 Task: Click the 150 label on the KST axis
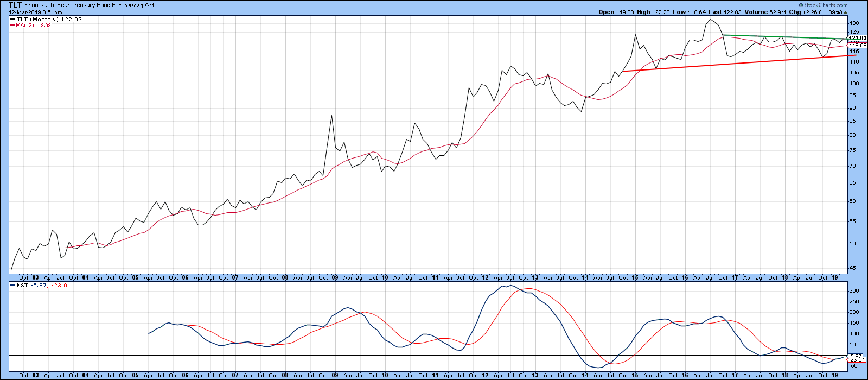(854, 323)
